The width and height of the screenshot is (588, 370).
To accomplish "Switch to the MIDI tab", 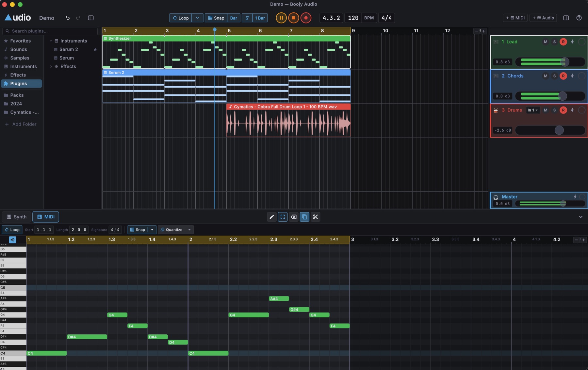I will click(46, 217).
